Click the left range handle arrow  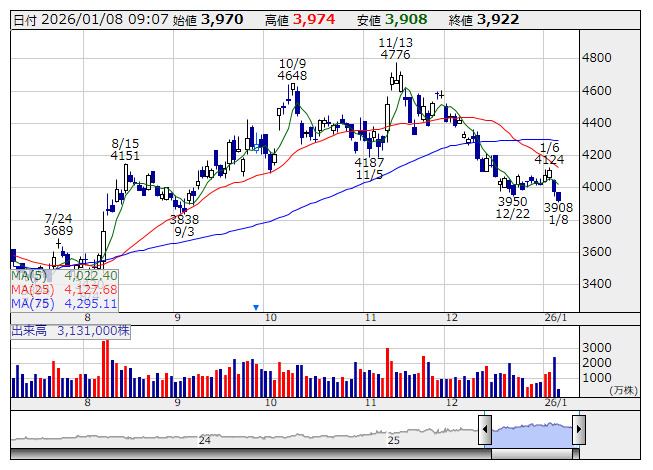(x=485, y=429)
